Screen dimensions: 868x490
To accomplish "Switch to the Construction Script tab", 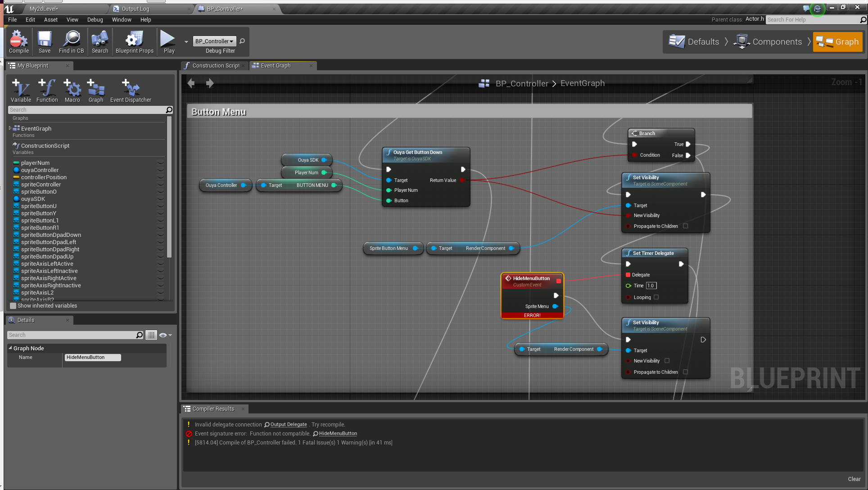I will pos(215,66).
